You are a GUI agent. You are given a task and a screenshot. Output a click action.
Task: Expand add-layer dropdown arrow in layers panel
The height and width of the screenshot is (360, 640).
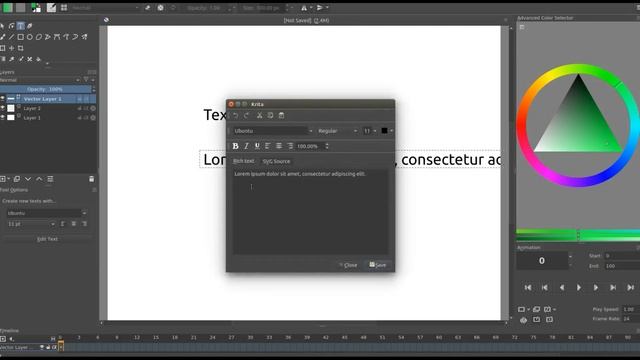point(9,179)
